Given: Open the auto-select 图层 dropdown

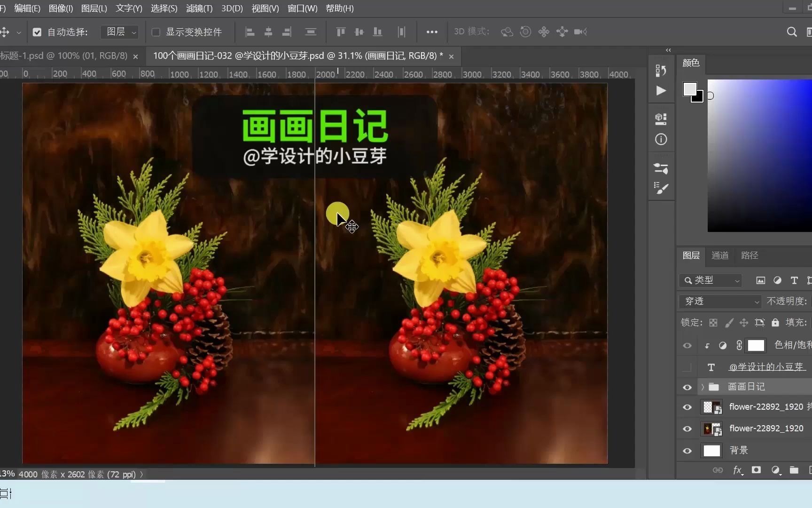Looking at the screenshot, I should [x=119, y=32].
